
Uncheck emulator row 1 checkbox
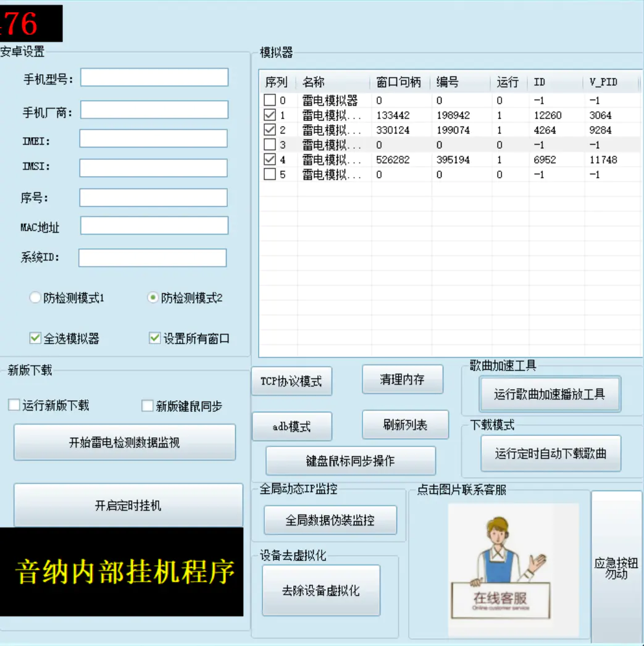(270, 115)
